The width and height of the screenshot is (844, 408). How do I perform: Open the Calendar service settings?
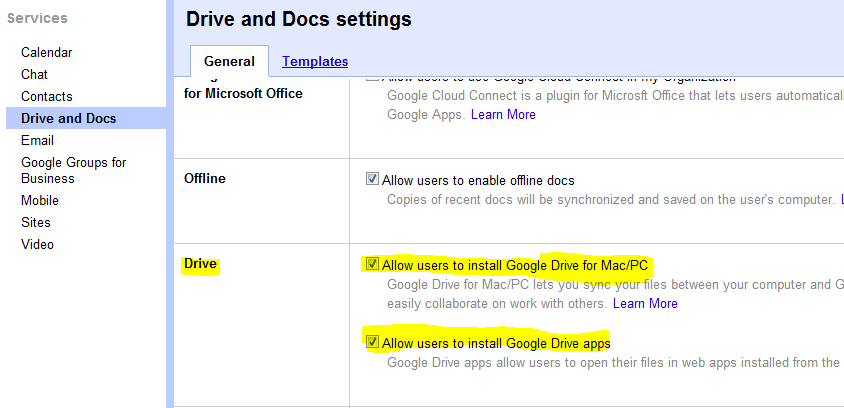(46, 52)
